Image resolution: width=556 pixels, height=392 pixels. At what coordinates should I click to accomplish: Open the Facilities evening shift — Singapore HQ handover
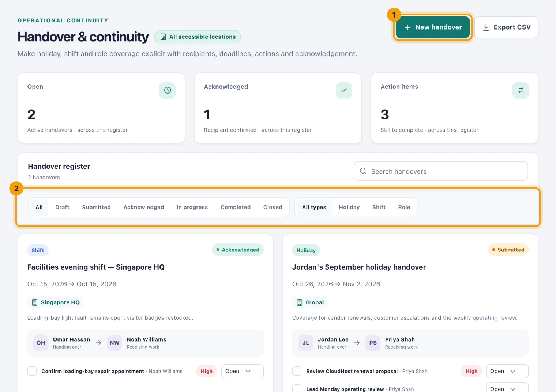click(96, 267)
